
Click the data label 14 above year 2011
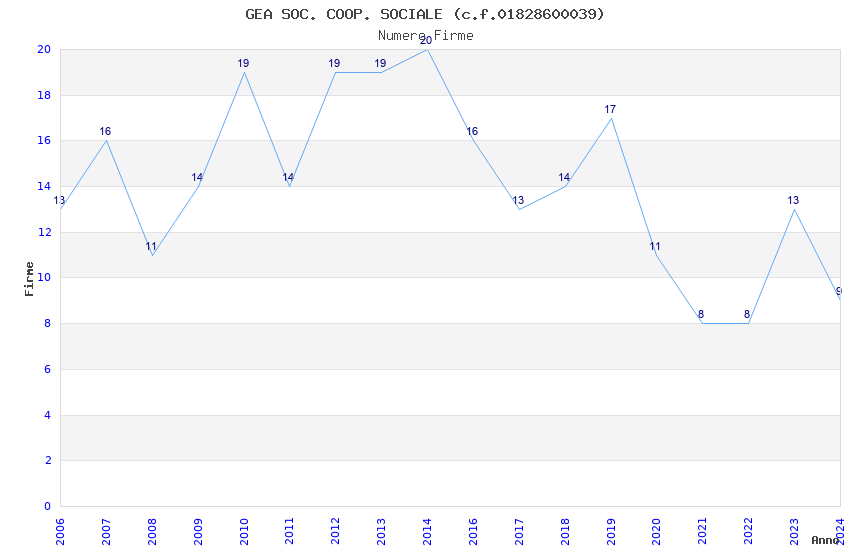288,177
